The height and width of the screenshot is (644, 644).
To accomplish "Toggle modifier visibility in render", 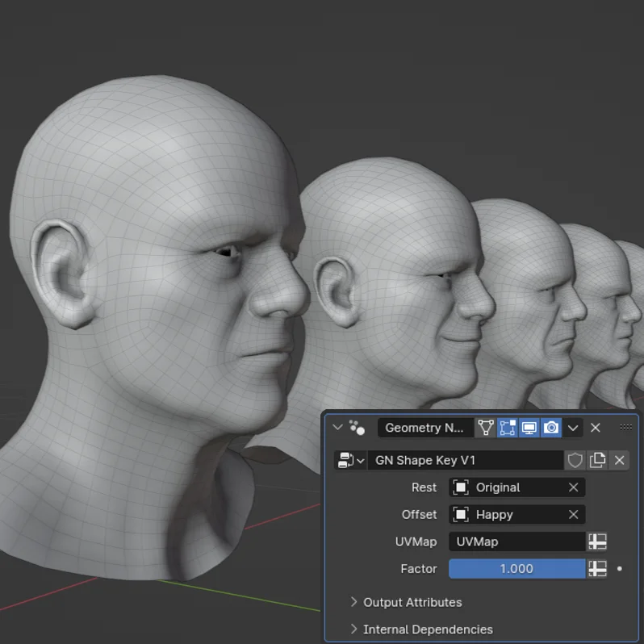I will [x=551, y=428].
